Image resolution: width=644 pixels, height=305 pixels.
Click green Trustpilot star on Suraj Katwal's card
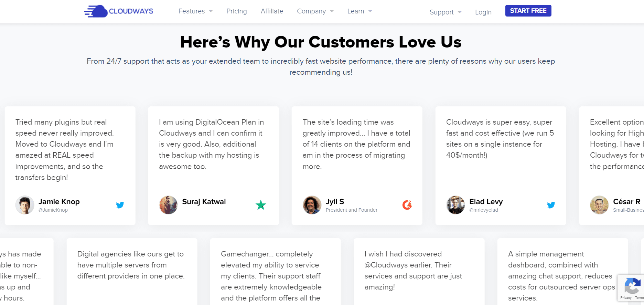(x=261, y=205)
